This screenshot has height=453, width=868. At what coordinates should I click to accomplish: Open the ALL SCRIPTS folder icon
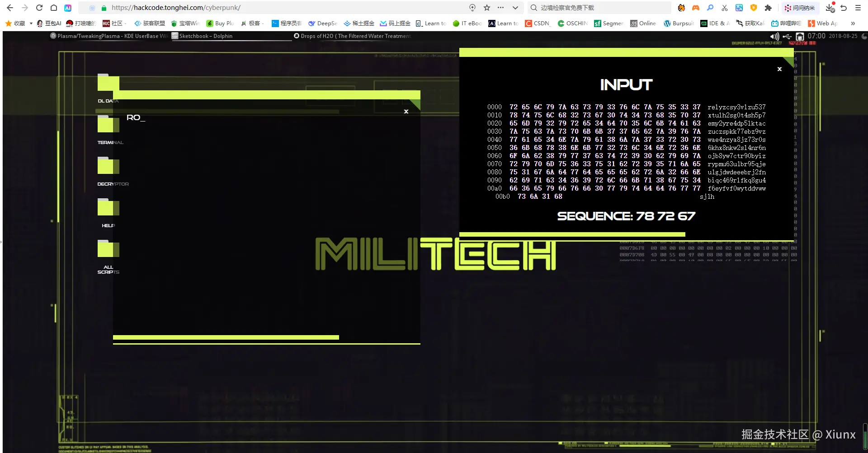click(x=108, y=249)
